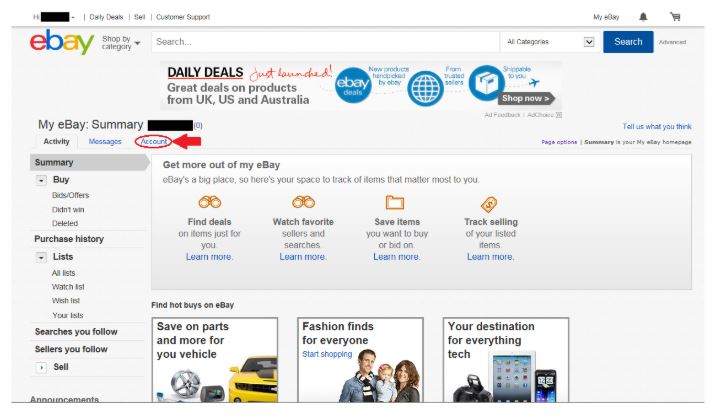
Task: Click the folder icon above Save items
Action: coord(396,204)
